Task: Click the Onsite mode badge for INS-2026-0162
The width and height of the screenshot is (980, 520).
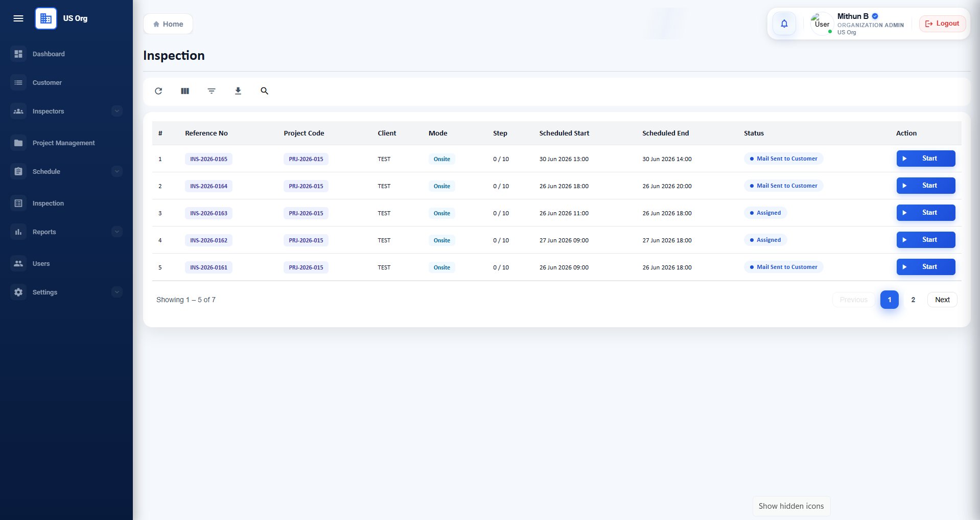Action: (x=442, y=240)
